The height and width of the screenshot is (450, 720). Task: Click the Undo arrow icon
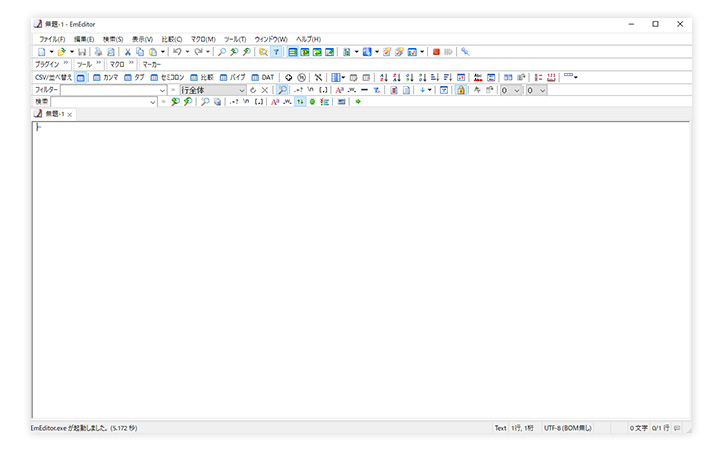point(176,51)
